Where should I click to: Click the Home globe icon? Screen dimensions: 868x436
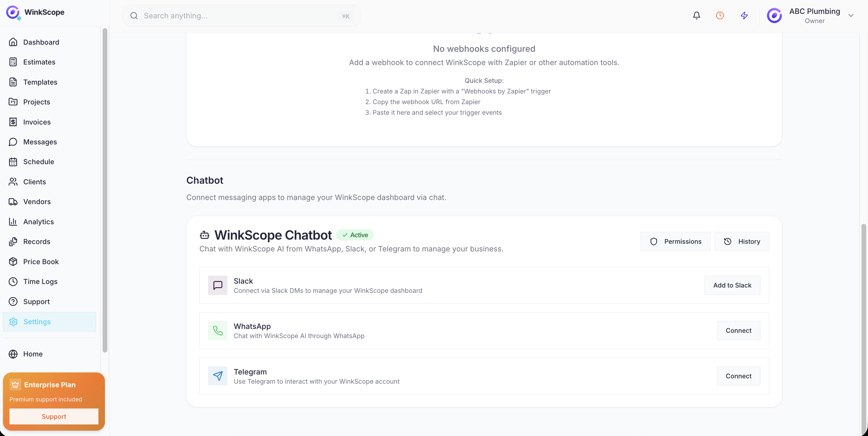[x=13, y=354]
